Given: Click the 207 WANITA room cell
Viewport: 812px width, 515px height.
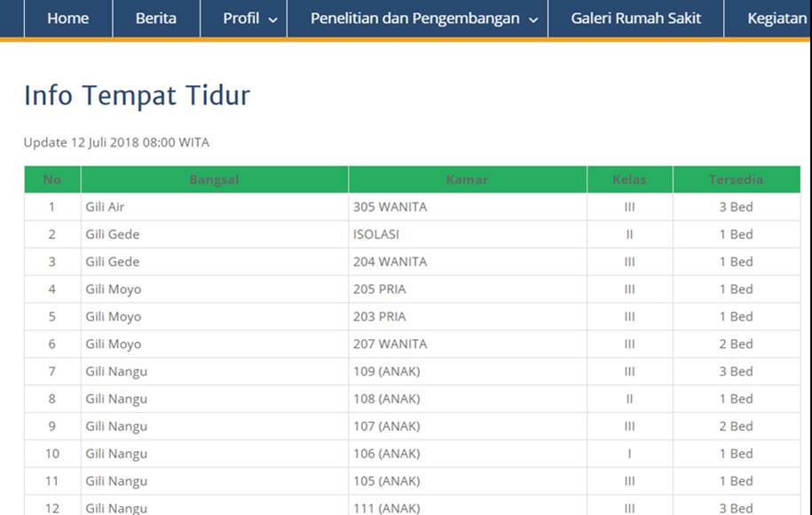Looking at the screenshot, I should [390, 344].
